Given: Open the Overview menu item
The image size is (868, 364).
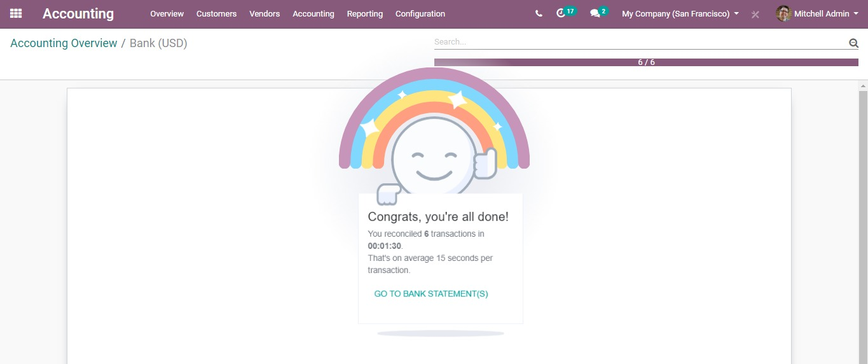Looking at the screenshot, I should point(167,13).
